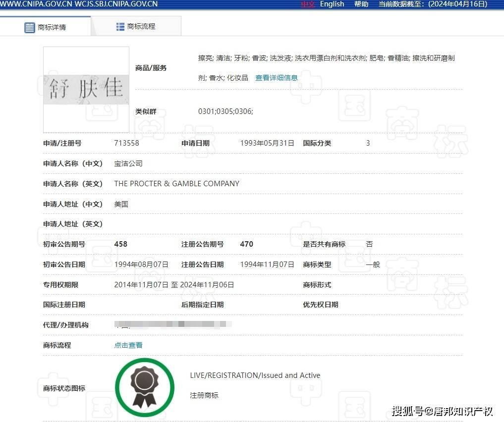Click the 代理/办理机构 field label
This screenshot has height=422, width=504.
point(66,325)
